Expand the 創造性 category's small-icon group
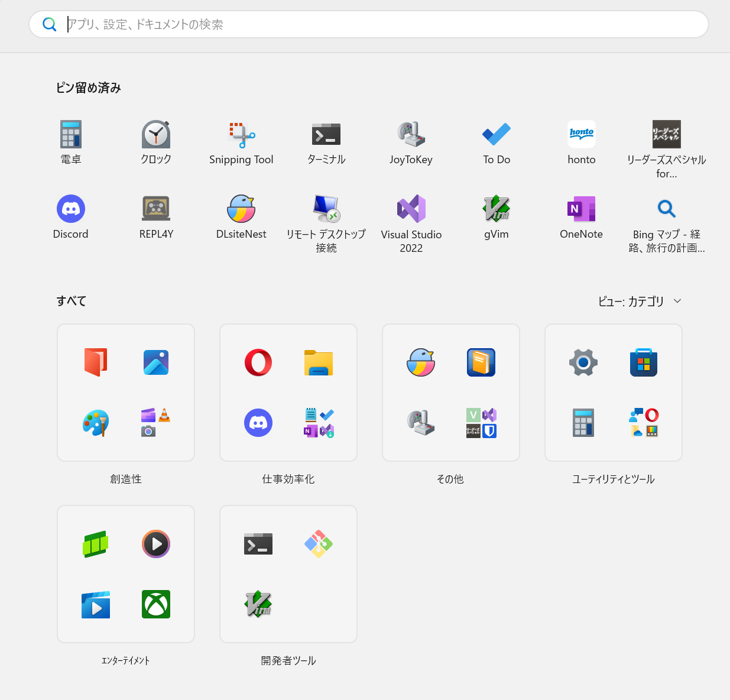Image resolution: width=730 pixels, height=700 pixels. pyautogui.click(x=156, y=423)
